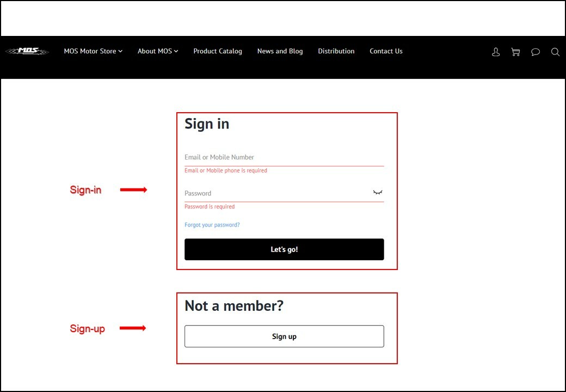Open the chat bubble icon
This screenshot has width=566, height=392.
coord(536,52)
